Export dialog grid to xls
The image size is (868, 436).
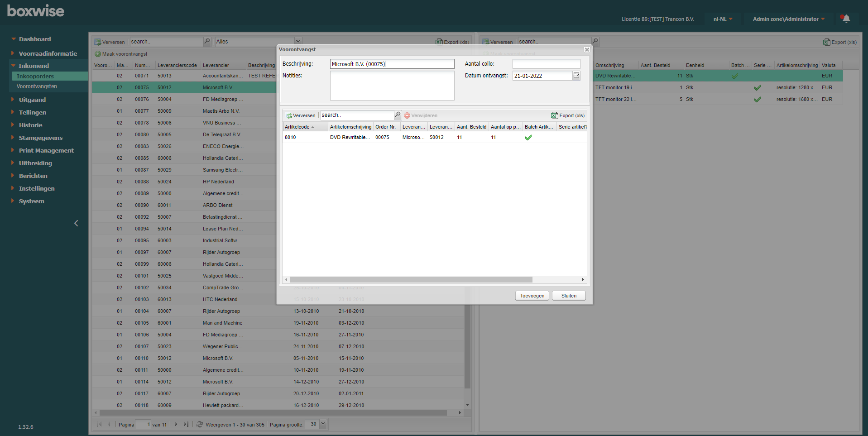pyautogui.click(x=568, y=115)
